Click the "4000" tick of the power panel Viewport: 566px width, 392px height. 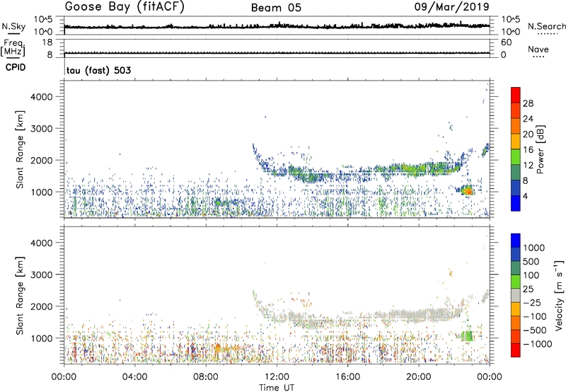42,97
